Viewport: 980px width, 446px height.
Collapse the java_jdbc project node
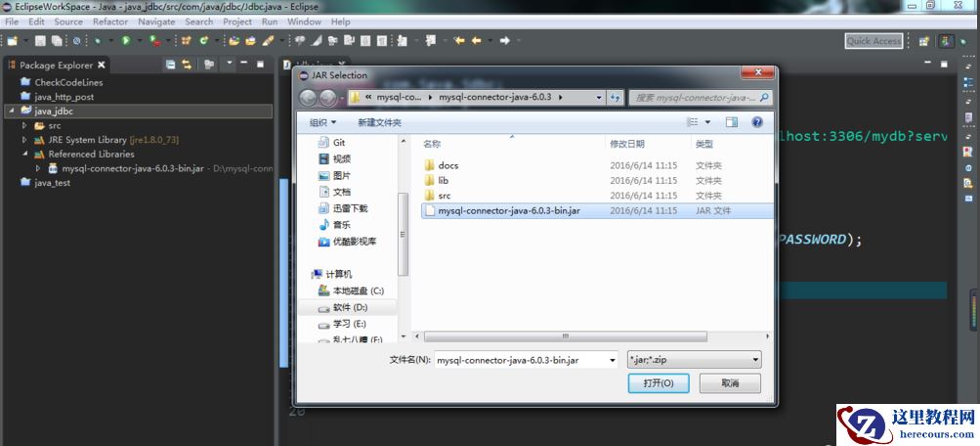[11, 111]
